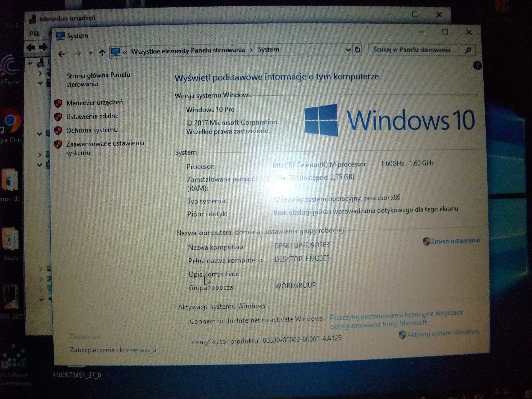Click System breadcrumb in address bar
Viewport: 532px width, 399px height.
[268, 50]
